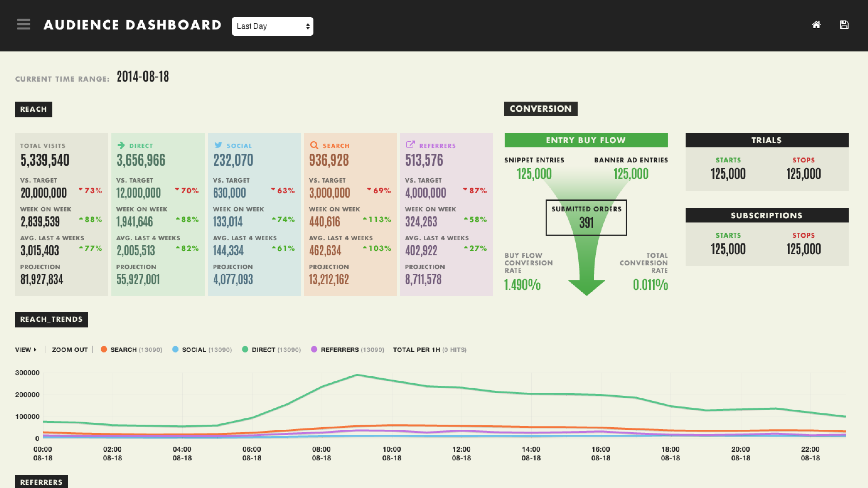
Task: Click the Zoom Out button
Action: (x=70, y=350)
